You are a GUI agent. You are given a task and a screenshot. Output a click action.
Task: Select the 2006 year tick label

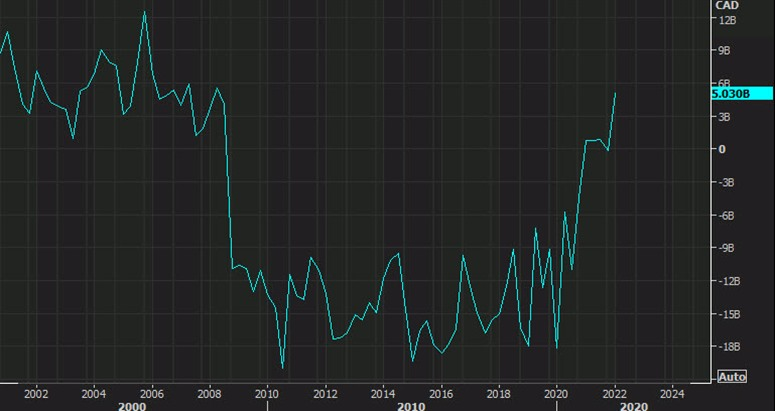point(152,394)
